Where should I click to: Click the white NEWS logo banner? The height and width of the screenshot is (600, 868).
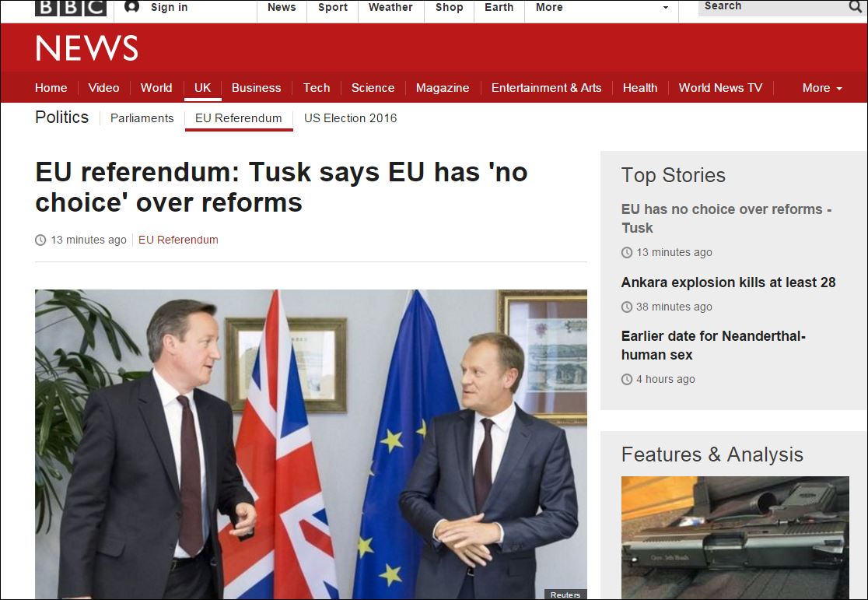[x=86, y=47]
